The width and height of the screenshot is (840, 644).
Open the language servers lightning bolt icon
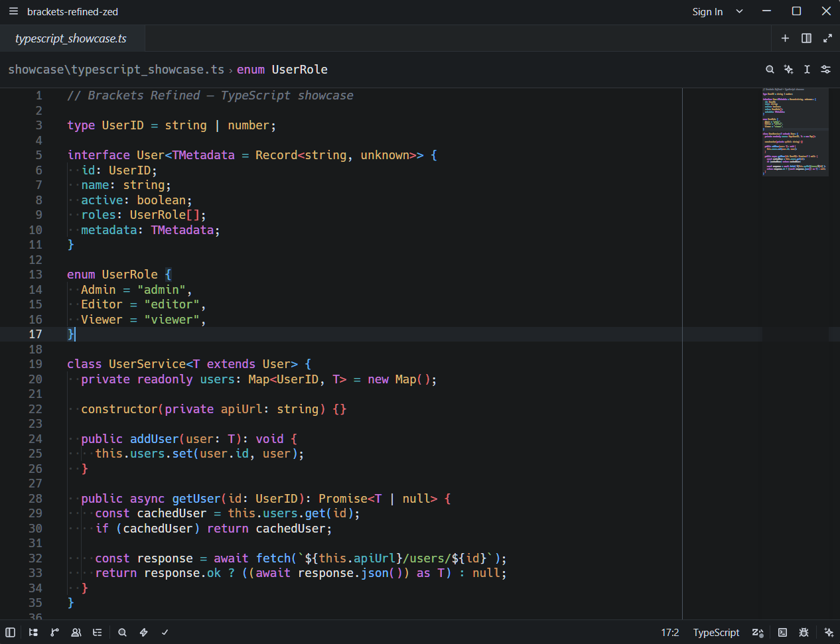tap(143, 633)
